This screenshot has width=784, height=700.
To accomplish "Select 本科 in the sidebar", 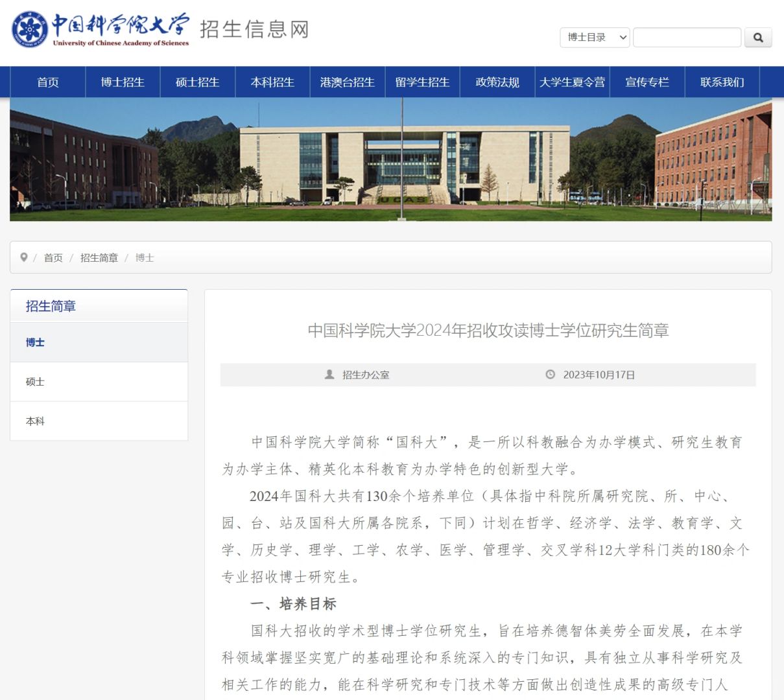I will 99,421.
